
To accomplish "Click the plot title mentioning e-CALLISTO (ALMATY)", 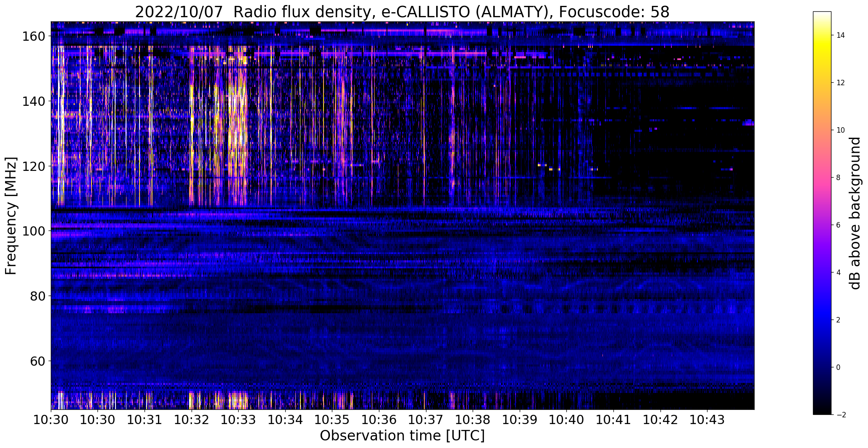I will pos(402,12).
